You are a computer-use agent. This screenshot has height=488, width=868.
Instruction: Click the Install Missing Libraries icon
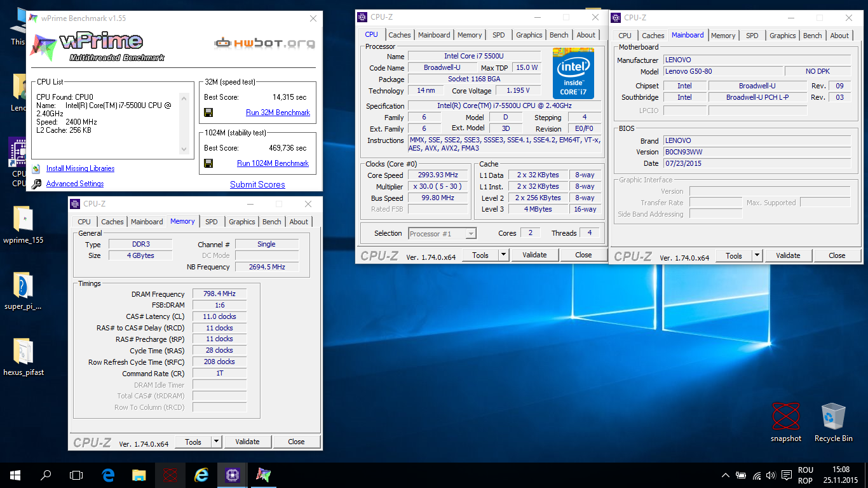click(36, 168)
